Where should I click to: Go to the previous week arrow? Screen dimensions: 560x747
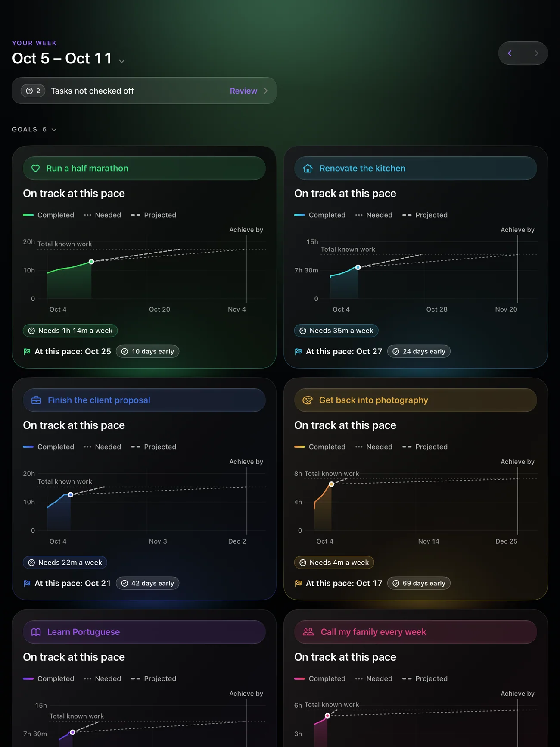pos(510,53)
